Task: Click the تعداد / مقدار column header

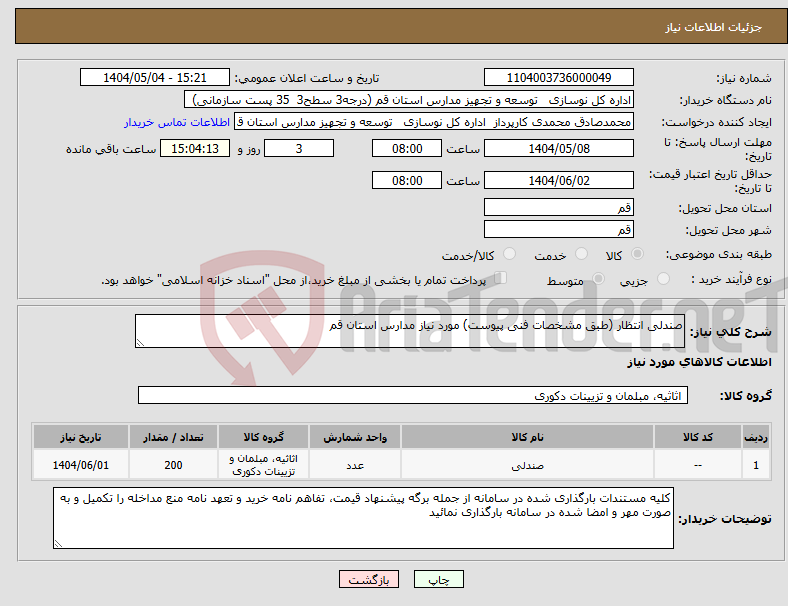Action: pos(173,437)
